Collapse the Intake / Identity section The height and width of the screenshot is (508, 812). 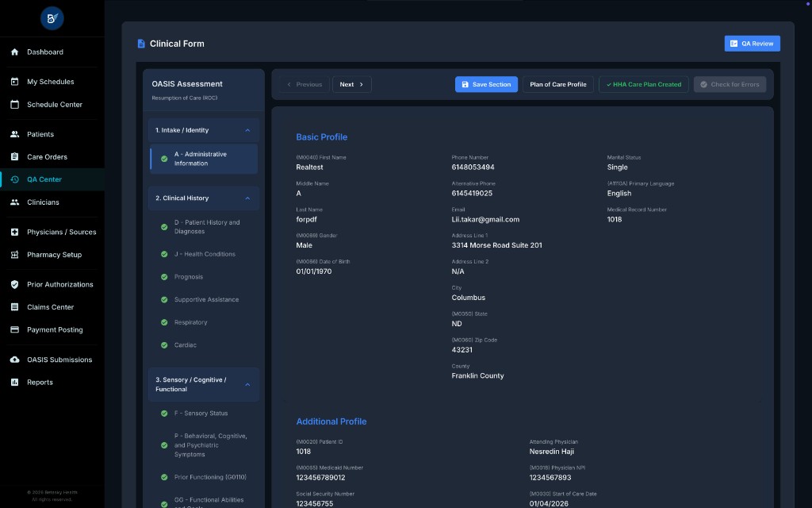point(247,130)
